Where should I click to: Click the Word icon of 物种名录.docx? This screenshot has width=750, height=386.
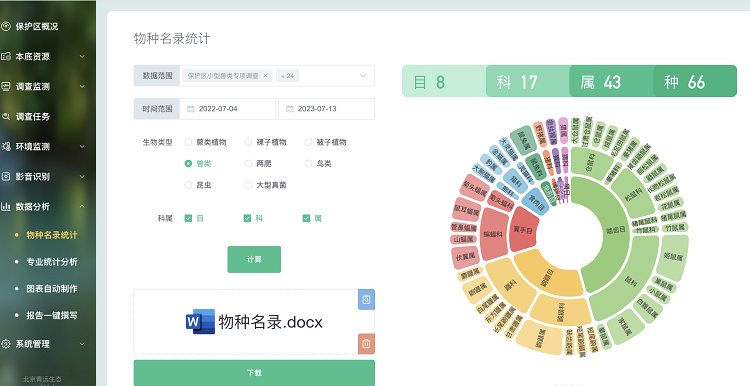point(200,321)
